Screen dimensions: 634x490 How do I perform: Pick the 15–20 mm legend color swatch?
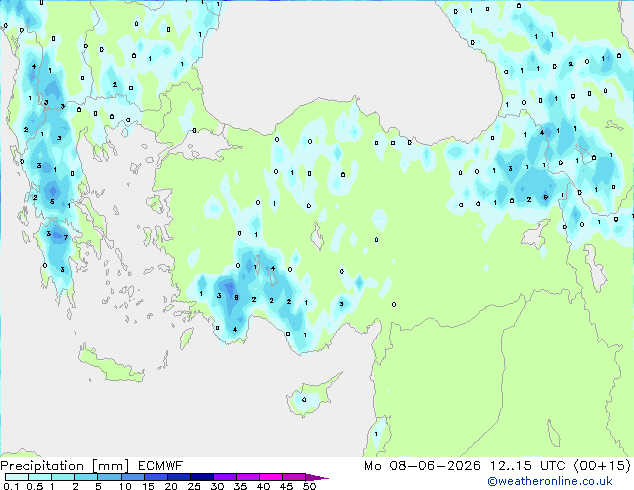point(155,477)
